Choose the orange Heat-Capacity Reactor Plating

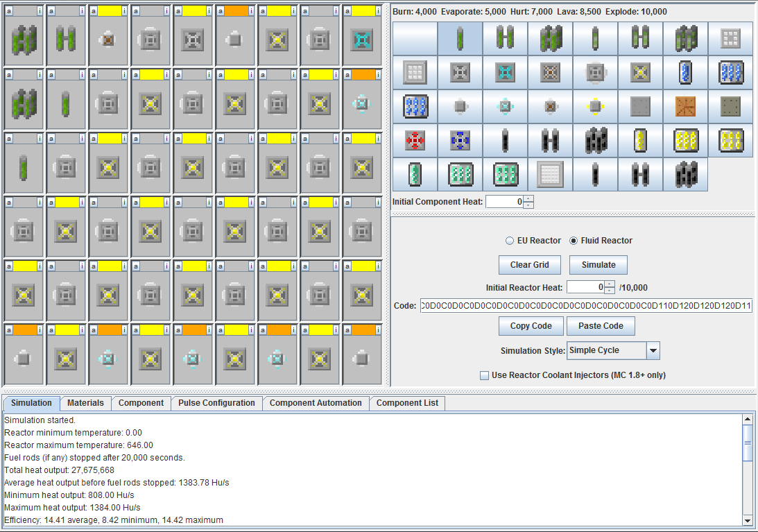click(685, 106)
